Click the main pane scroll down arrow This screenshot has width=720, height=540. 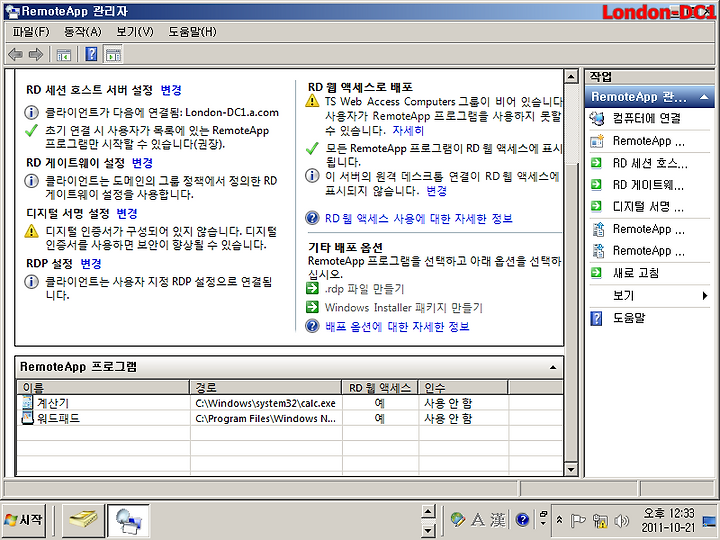pos(571,469)
